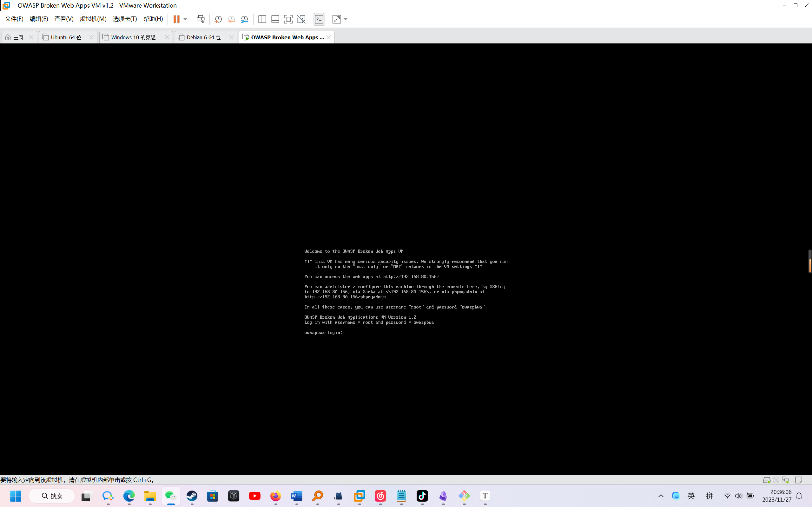The image size is (812, 507).
Task: Switch to the Ubuntu 64 位 tab
Action: 66,37
